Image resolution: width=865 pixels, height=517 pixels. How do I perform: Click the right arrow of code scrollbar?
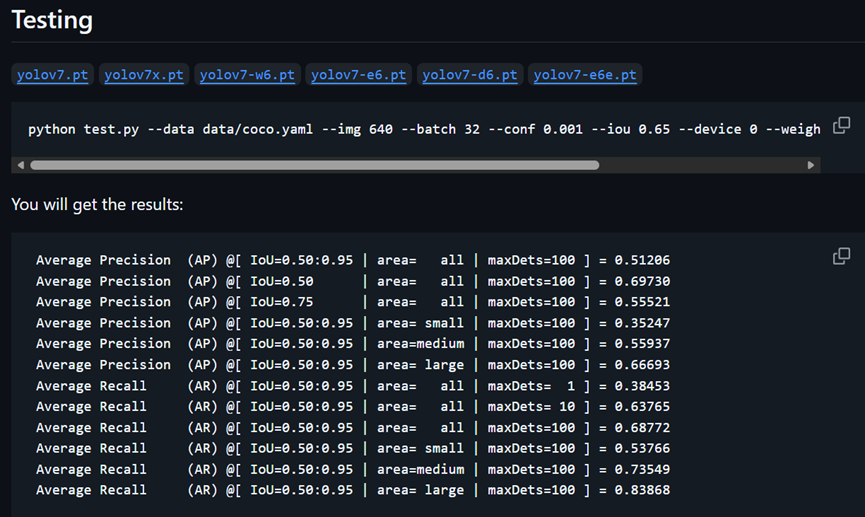(810, 165)
